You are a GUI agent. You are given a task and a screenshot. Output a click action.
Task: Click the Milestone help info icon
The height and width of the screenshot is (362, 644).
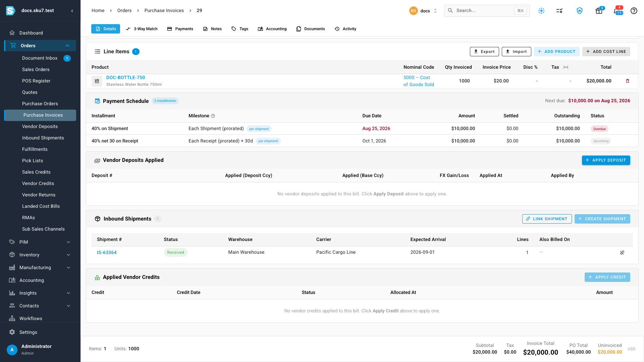(x=213, y=116)
